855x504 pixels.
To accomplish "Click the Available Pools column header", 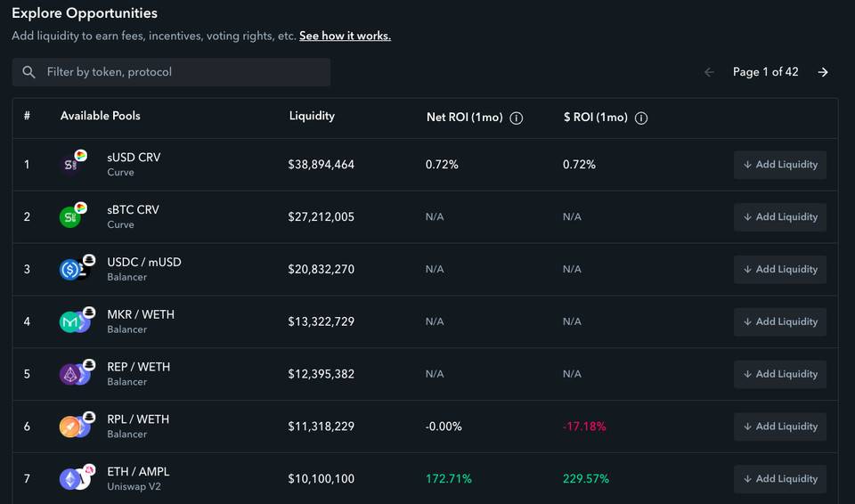I will point(101,116).
